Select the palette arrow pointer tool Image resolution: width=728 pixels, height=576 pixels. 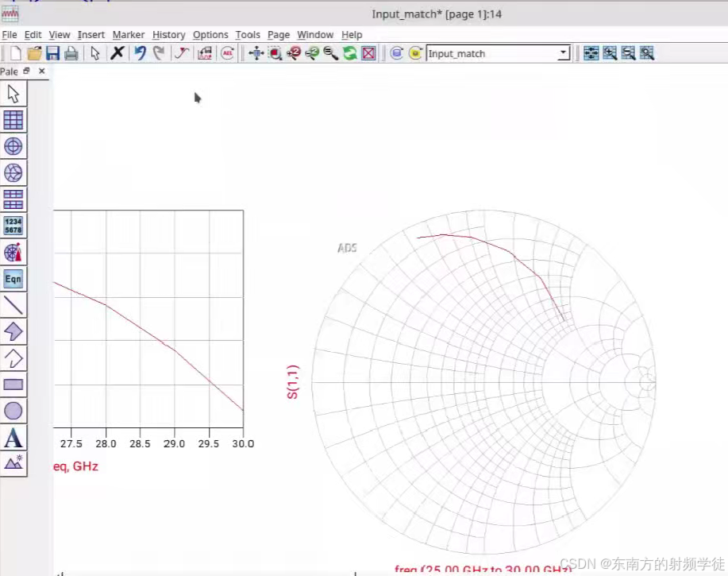point(13,94)
